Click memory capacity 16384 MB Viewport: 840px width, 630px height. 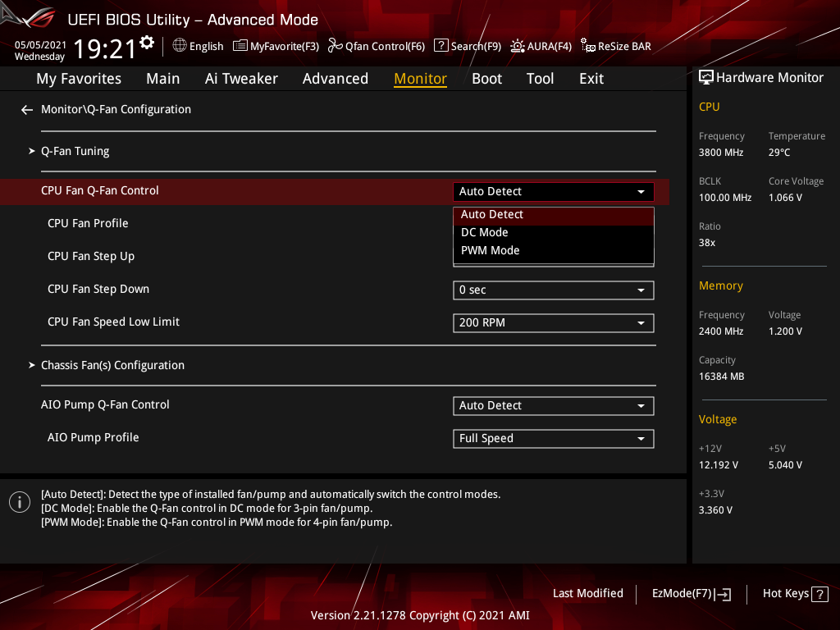click(722, 377)
